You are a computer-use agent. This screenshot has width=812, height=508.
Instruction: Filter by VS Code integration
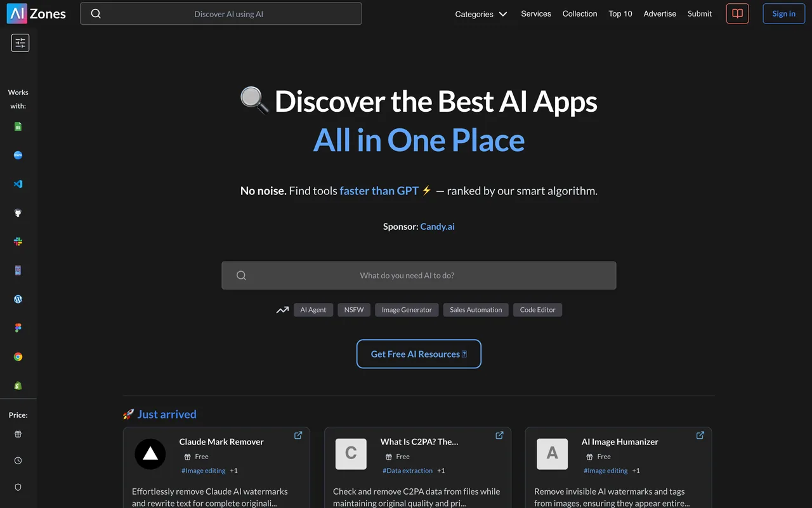(18, 184)
